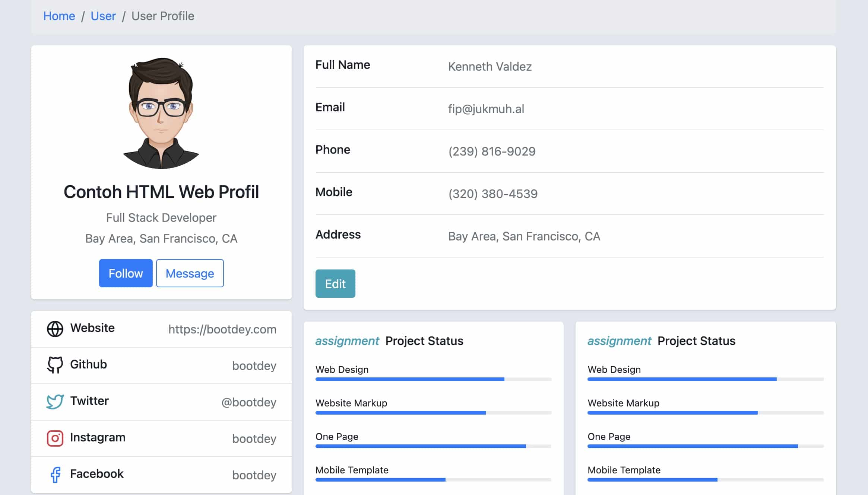This screenshot has height=495, width=868.
Task: Click the profile avatar image
Action: point(161,113)
